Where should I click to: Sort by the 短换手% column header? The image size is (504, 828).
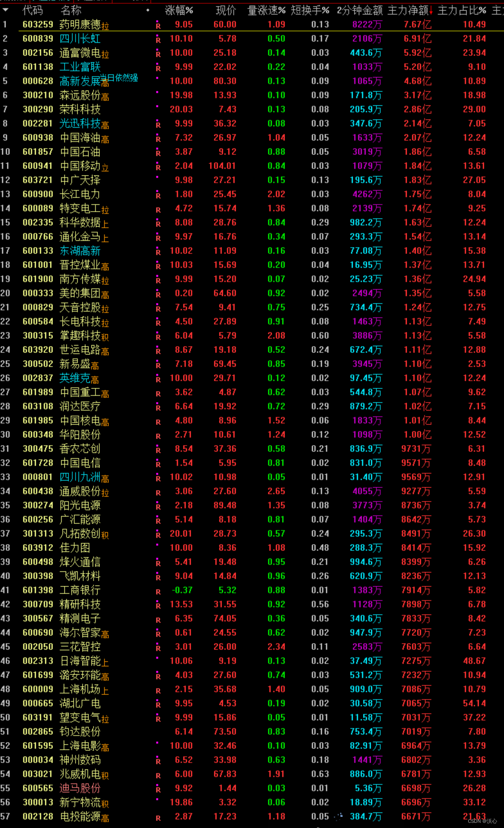tap(310, 10)
